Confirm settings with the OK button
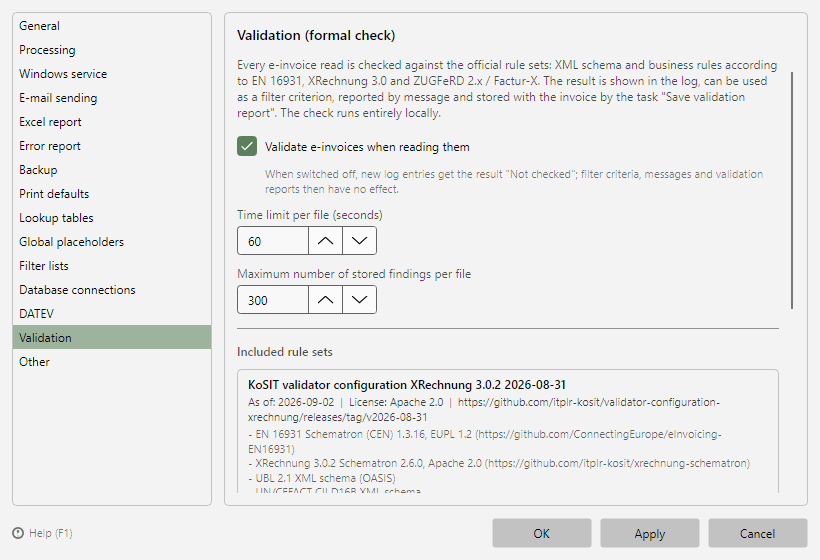The image size is (820, 560). 542,533
